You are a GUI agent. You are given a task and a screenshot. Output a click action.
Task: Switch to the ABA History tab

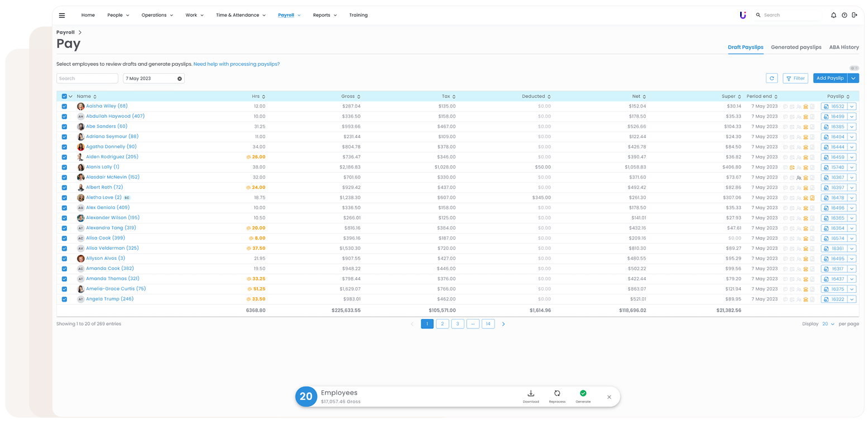coord(844,47)
